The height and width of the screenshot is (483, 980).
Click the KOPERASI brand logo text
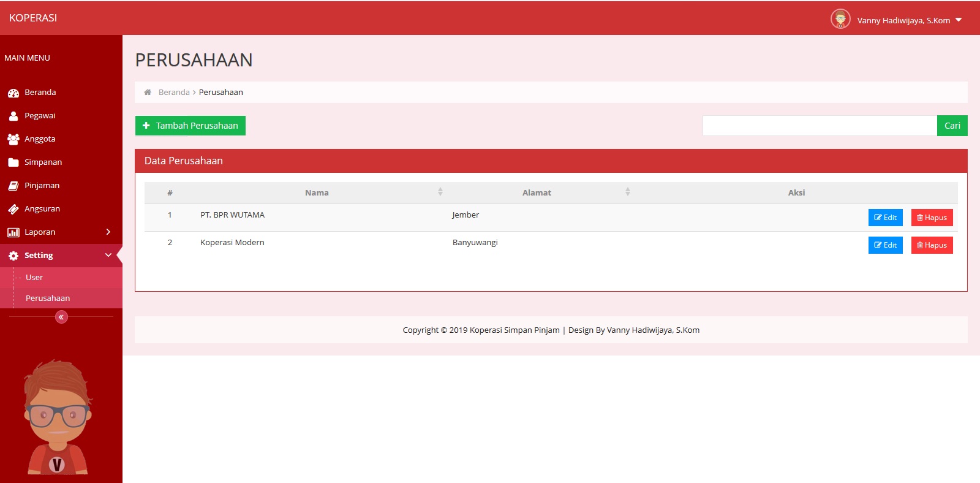(33, 18)
